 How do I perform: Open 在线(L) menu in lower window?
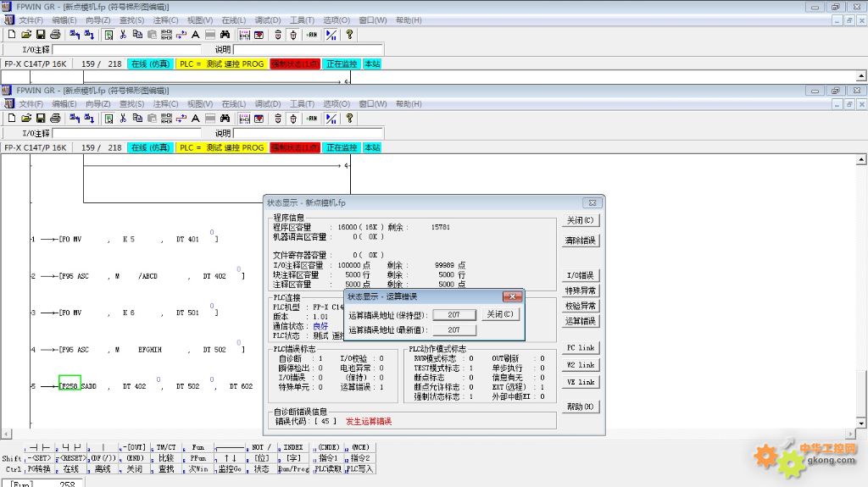pos(234,103)
